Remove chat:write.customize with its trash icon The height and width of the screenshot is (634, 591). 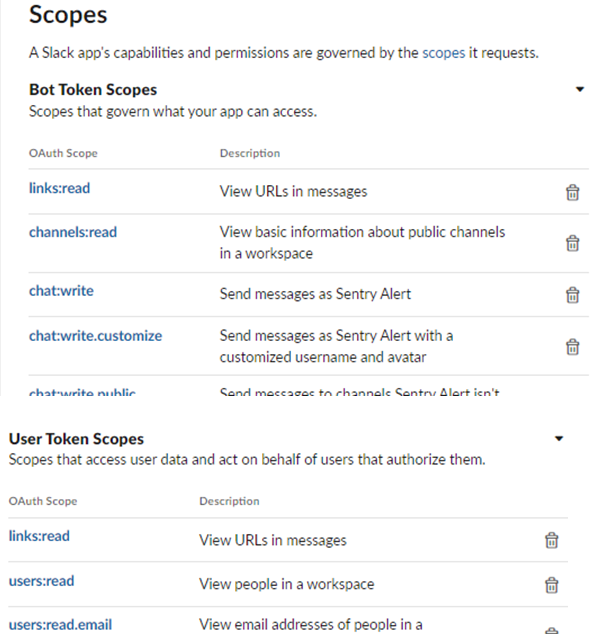[x=572, y=347]
